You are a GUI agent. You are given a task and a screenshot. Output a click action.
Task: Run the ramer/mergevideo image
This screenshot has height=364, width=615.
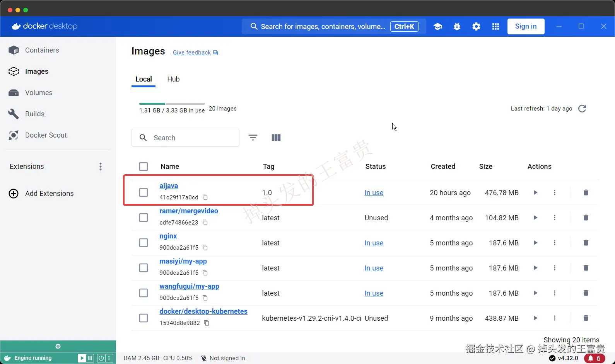coord(535,218)
